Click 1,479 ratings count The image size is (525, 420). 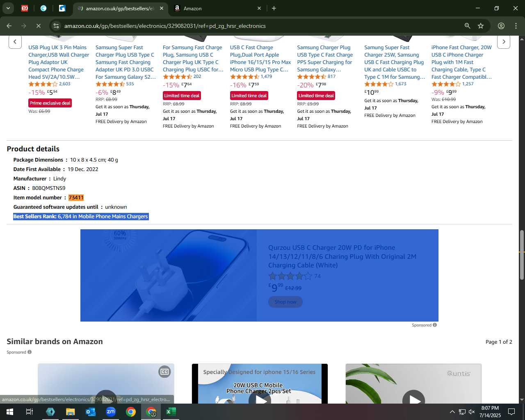[266, 76]
